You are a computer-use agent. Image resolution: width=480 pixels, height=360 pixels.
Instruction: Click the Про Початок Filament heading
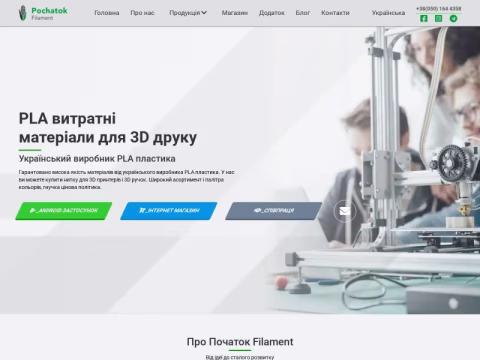(x=240, y=342)
